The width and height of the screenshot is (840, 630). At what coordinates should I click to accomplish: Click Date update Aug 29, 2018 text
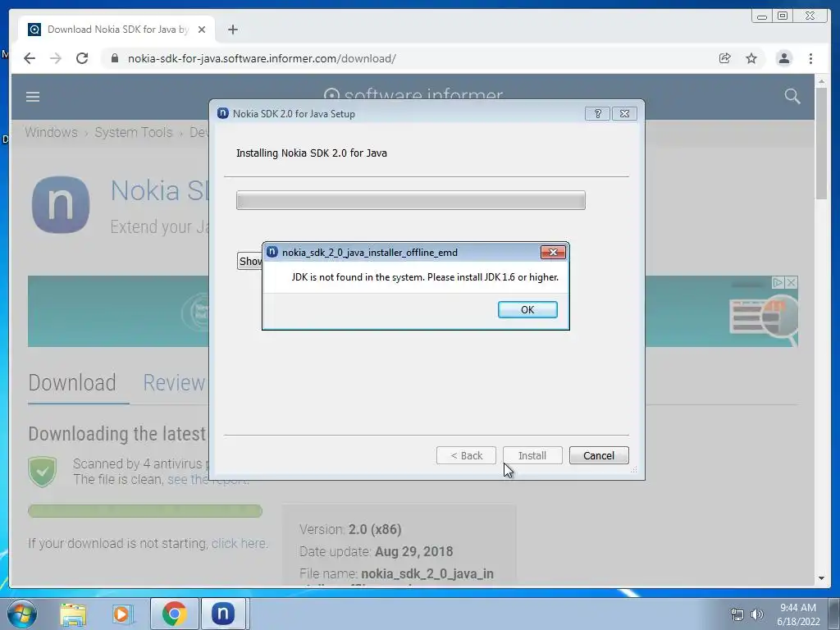[376, 551]
